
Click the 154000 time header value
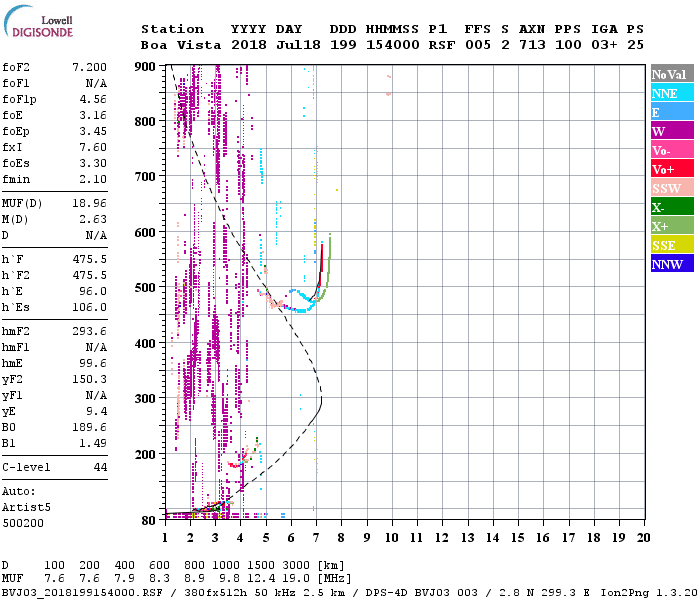(x=393, y=45)
